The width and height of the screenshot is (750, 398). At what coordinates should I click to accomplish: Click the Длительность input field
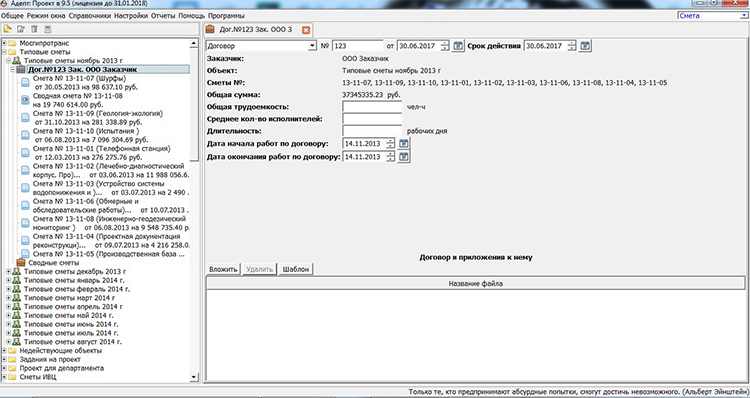[372, 131]
